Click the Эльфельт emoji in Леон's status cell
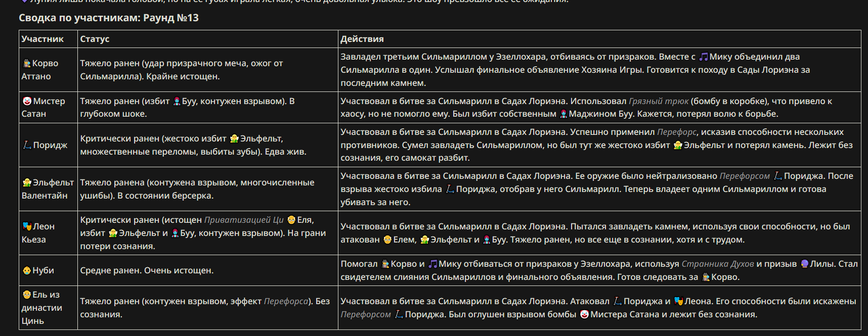Screen dimensions: 868x336 (113, 233)
